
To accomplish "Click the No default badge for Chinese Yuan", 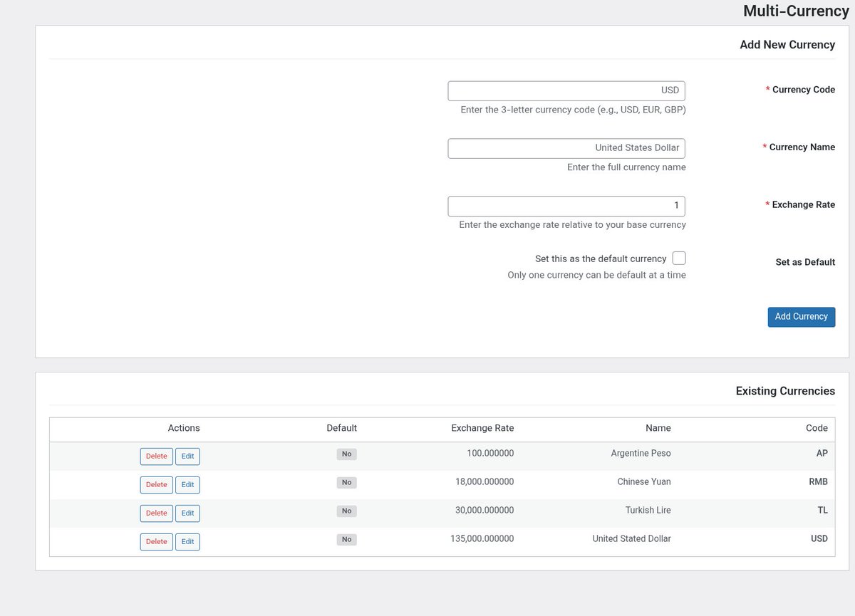I will (x=347, y=483).
